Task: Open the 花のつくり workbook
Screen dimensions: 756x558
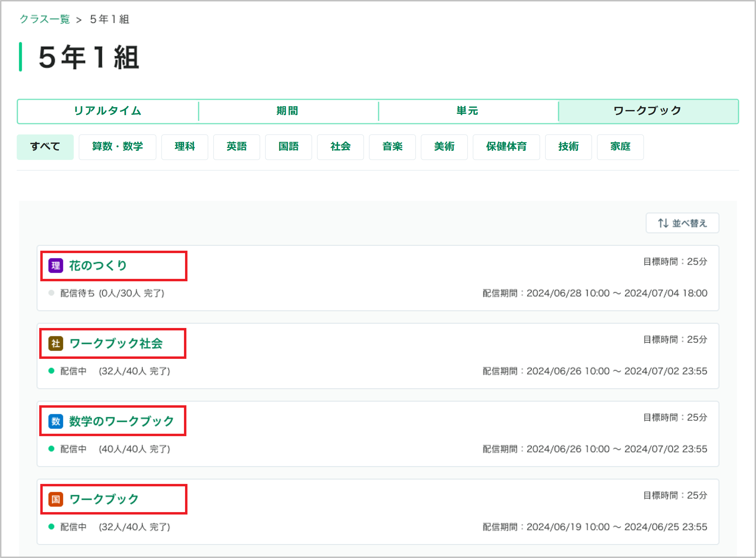Action: pos(98,265)
